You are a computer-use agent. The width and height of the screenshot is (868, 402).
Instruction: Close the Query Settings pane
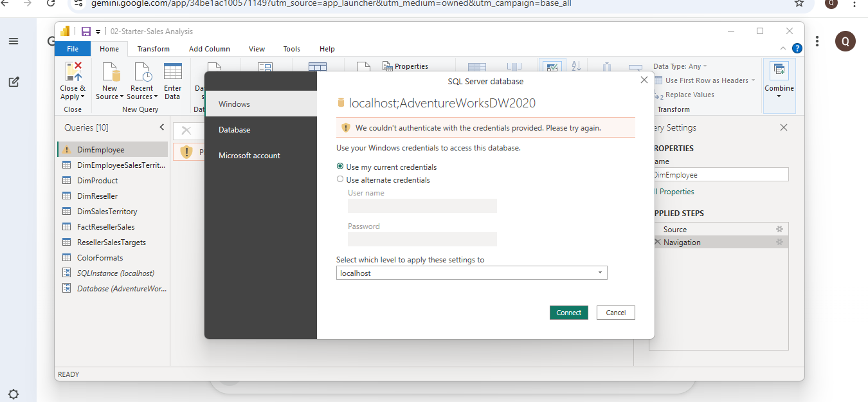point(783,128)
